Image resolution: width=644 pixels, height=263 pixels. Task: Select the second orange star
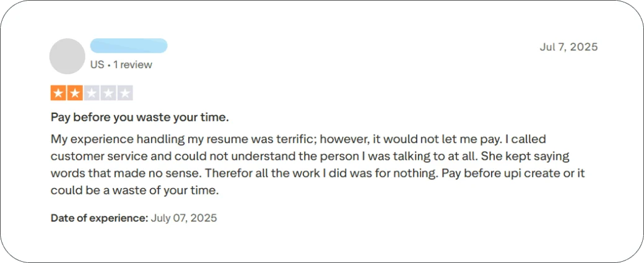(75, 93)
